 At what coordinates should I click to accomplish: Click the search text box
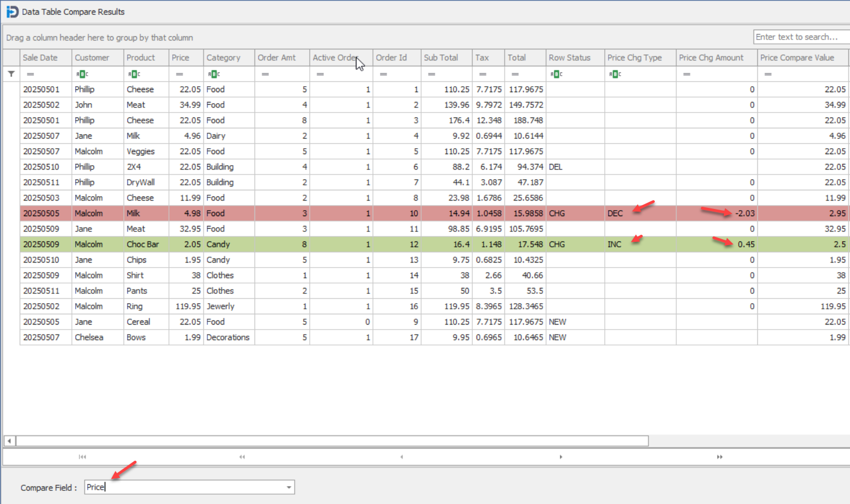801,37
